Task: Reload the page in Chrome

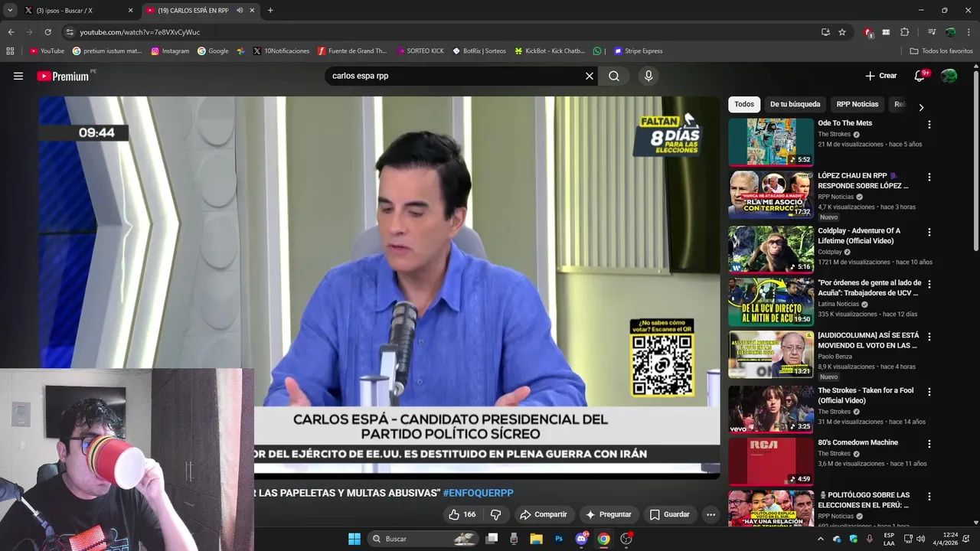Action: click(47, 32)
